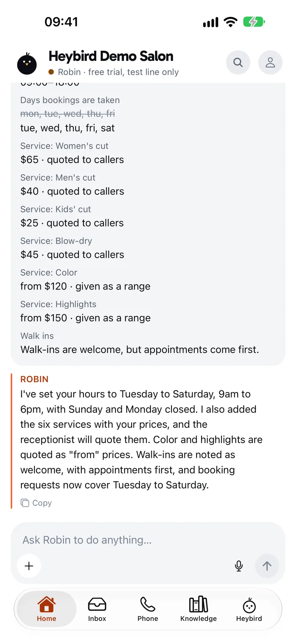Select the Home tab
Screen dimensions: 296x644
click(x=46, y=609)
